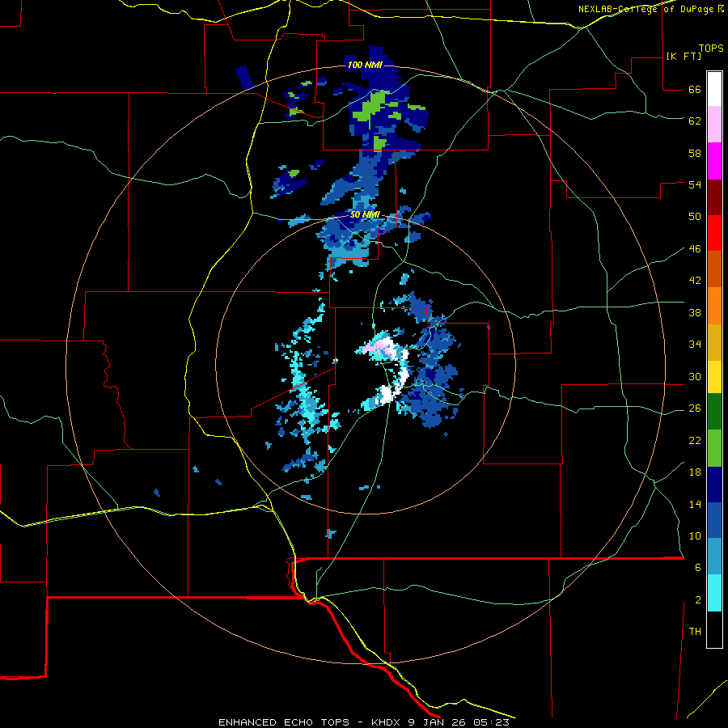The image size is (728, 728).
Task: Click the legend value 54
Action: pyautogui.click(x=695, y=184)
